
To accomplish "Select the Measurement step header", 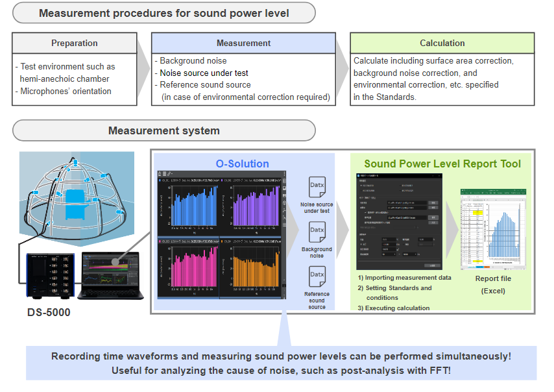I will pyautogui.click(x=243, y=43).
